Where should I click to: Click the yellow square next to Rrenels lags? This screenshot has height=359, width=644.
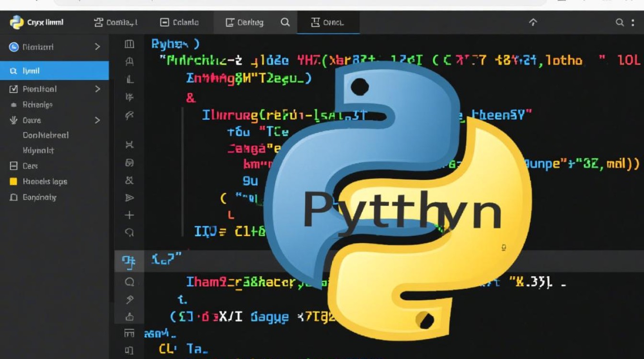tap(13, 181)
